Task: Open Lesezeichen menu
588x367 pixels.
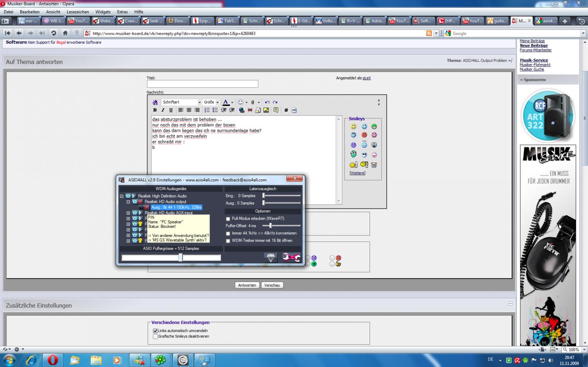Action: click(x=78, y=12)
